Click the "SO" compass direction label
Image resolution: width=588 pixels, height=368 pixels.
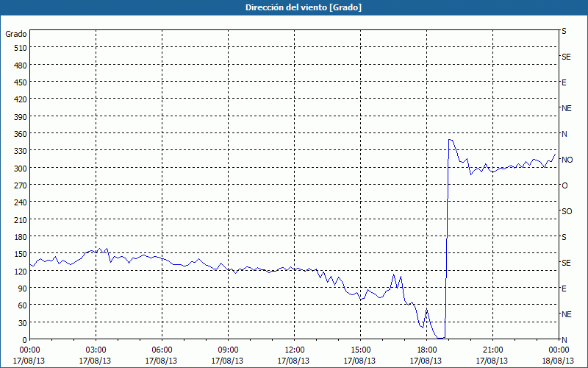point(567,211)
